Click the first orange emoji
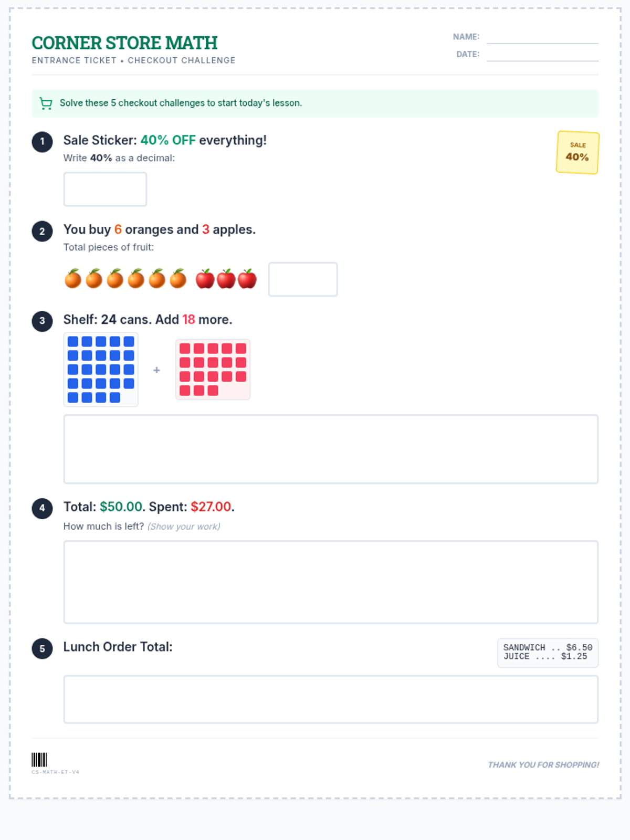Screen dimensions: 630x840 [73, 279]
